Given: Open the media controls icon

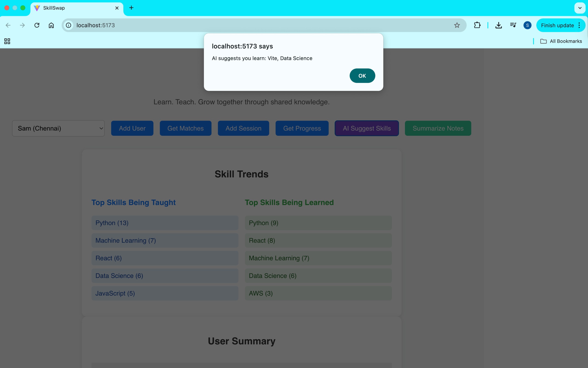Looking at the screenshot, I should [x=513, y=25].
